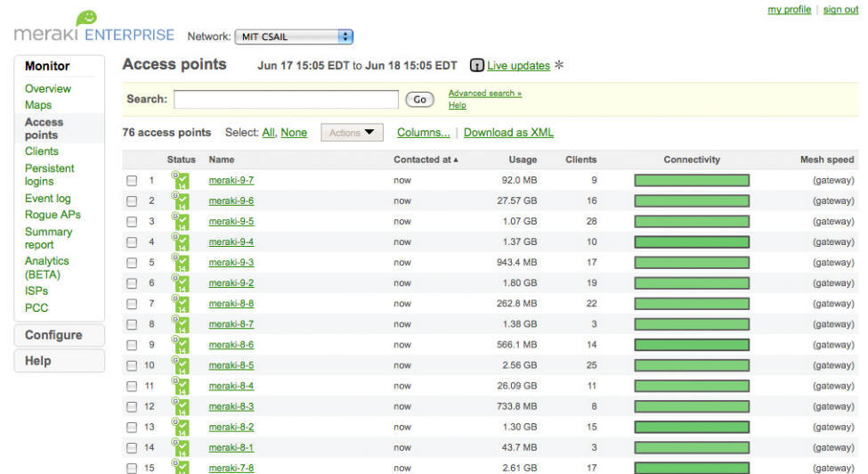Expand the Configure section

60,335
